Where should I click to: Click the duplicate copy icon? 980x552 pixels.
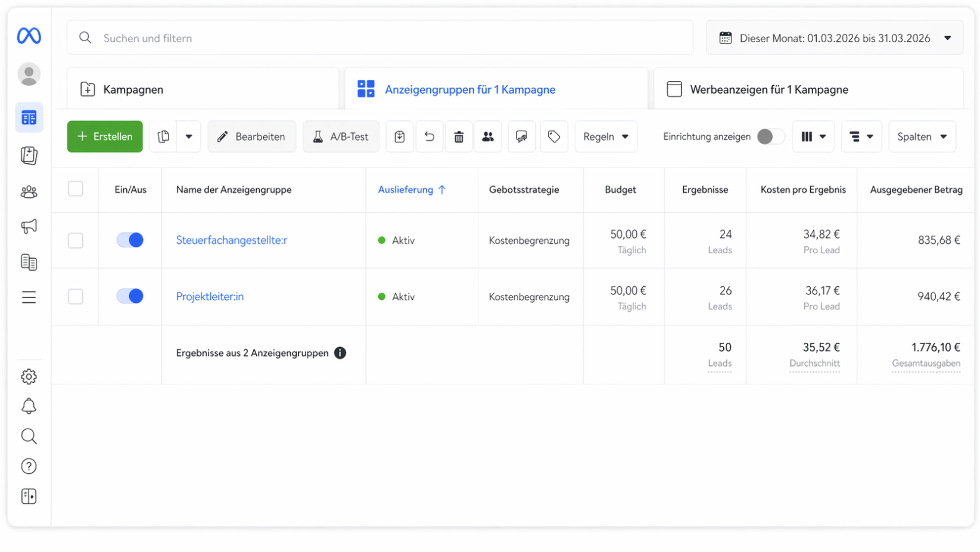[163, 137]
